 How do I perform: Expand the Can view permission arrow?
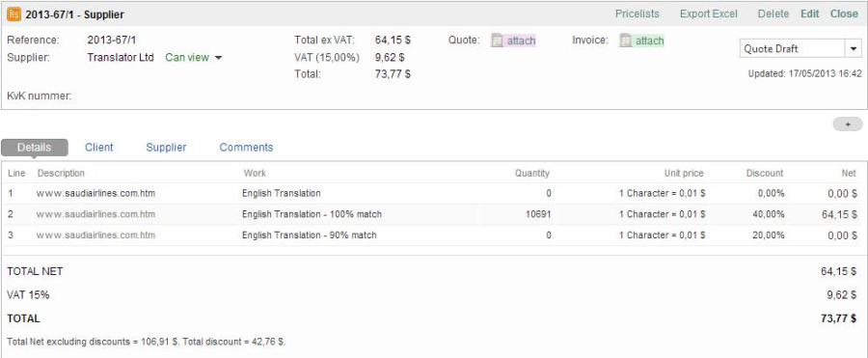(x=218, y=58)
